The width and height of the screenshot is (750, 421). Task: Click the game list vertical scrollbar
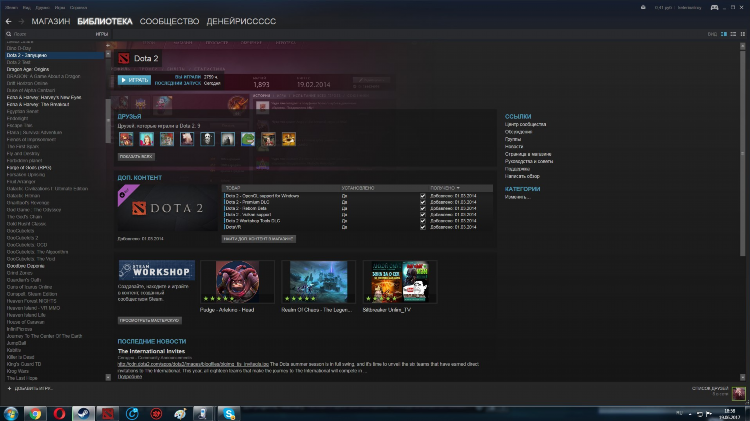[x=108, y=122]
